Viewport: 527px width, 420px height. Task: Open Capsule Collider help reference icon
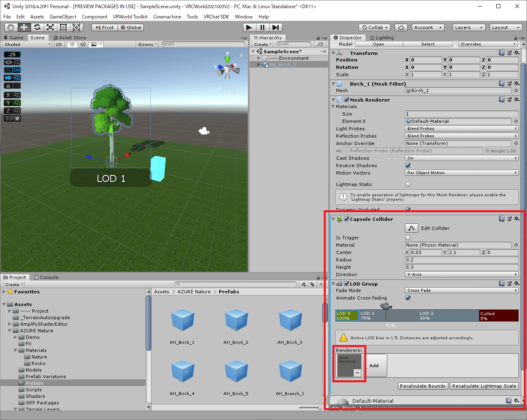pyautogui.click(x=502, y=219)
